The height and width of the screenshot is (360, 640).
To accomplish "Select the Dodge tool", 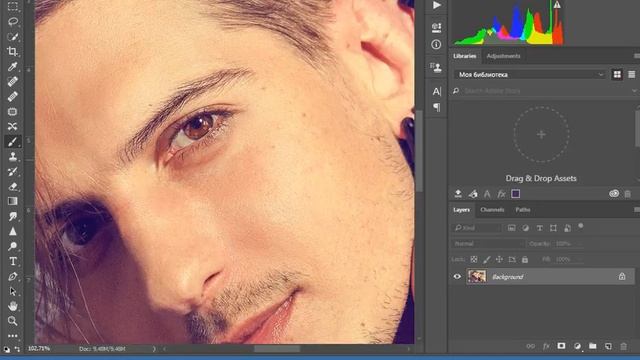I will click(x=13, y=246).
